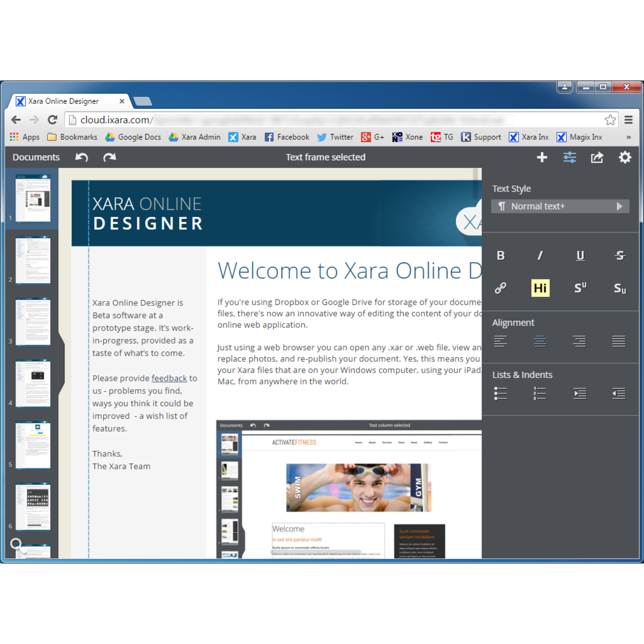Decrease text indent
Viewport: 644px width, 644px height.
coord(619,393)
